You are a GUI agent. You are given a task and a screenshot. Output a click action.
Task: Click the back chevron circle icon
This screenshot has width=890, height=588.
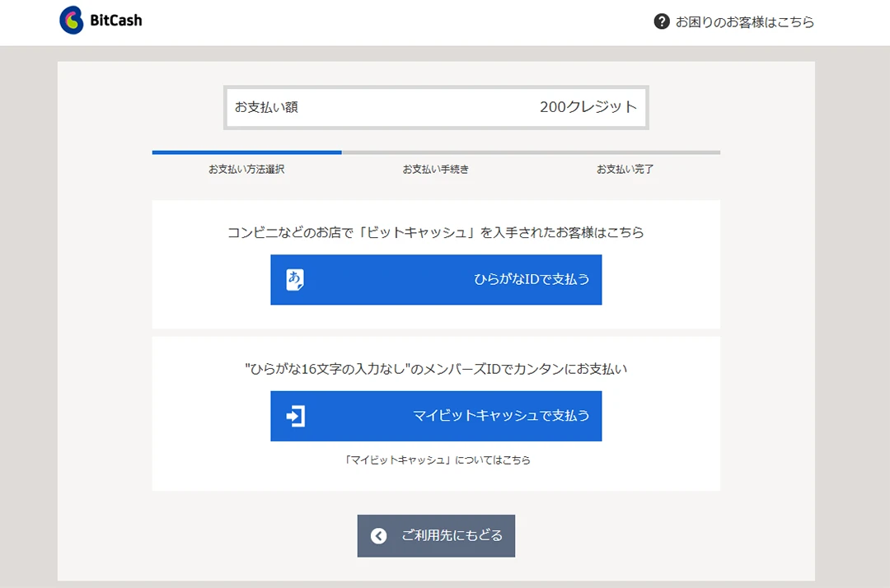tap(378, 536)
